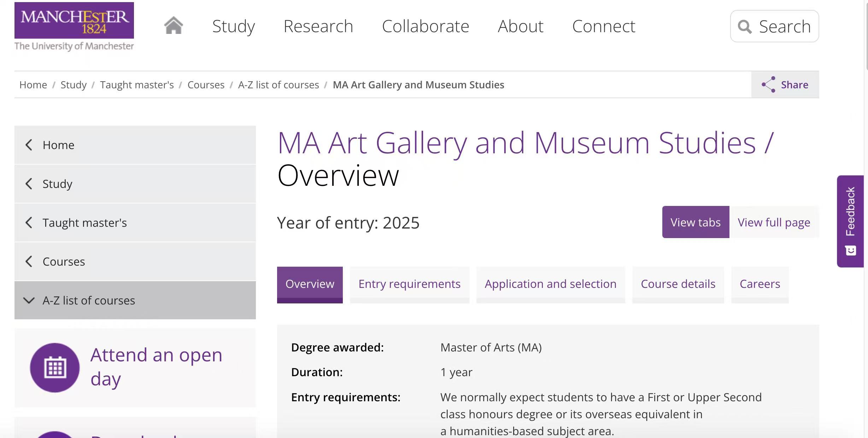868x438 pixels.
Task: Click A-Z list of courses breadcrumb link
Action: (278, 85)
